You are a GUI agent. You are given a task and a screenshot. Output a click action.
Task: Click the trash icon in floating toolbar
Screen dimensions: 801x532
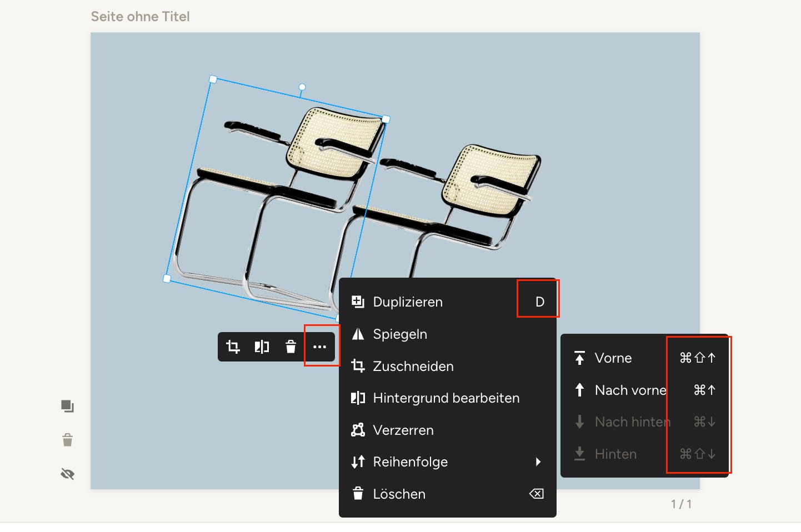(x=291, y=347)
